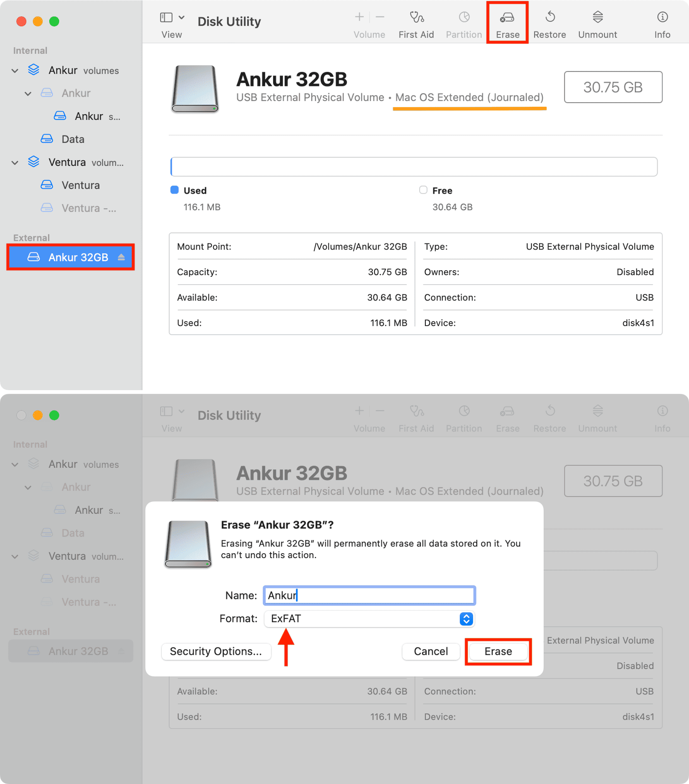689x784 pixels.
Task: Click the dimmed View icon in bottom window
Action: coord(166,411)
